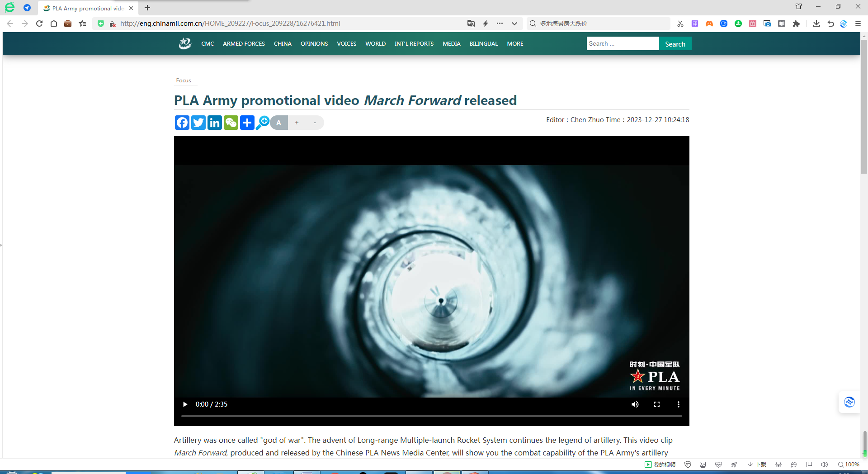Expand the MORE menu item

[515, 44]
